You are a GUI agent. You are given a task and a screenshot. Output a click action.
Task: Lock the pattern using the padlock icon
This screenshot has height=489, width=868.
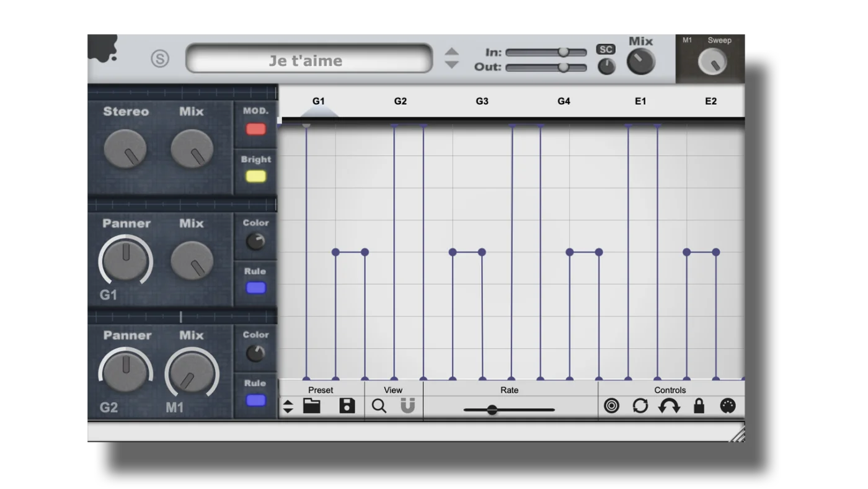click(x=699, y=406)
